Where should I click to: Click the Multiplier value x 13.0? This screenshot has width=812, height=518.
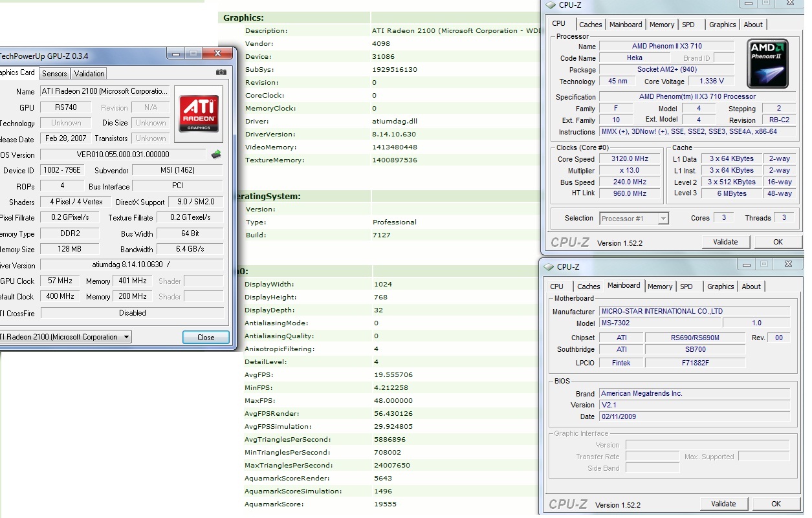[x=630, y=171]
